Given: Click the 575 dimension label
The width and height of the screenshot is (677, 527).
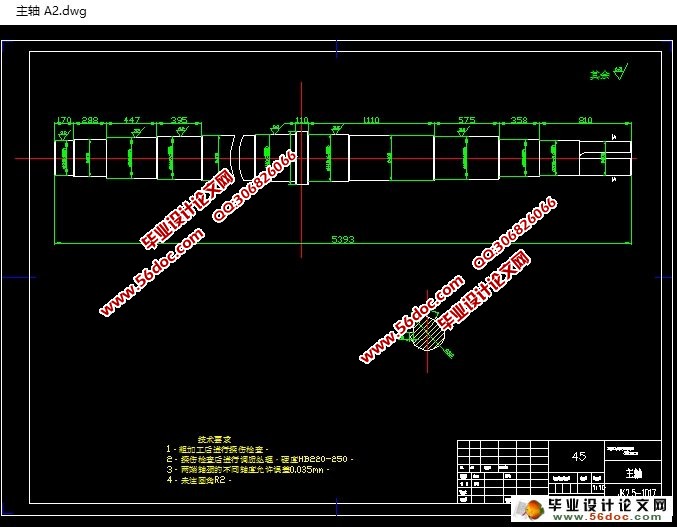Looking at the screenshot, I should pos(465,120).
